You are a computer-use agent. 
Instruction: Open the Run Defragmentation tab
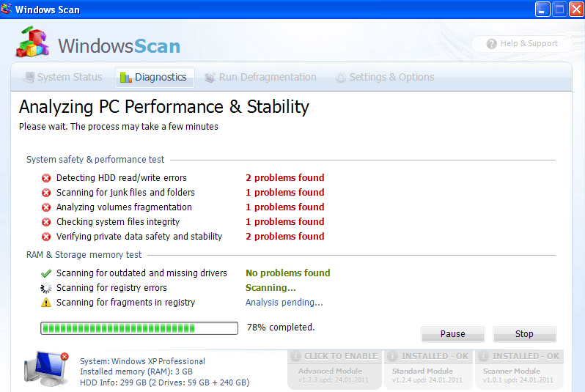(x=260, y=78)
